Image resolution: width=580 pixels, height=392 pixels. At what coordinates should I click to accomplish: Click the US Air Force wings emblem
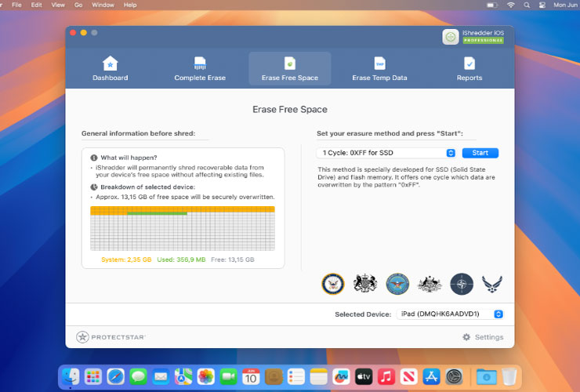492,284
